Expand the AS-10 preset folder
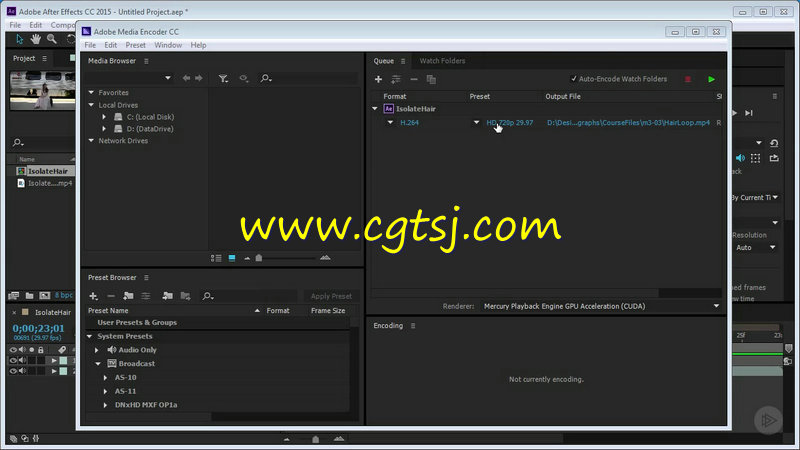Image resolution: width=800 pixels, height=450 pixels. point(106,378)
